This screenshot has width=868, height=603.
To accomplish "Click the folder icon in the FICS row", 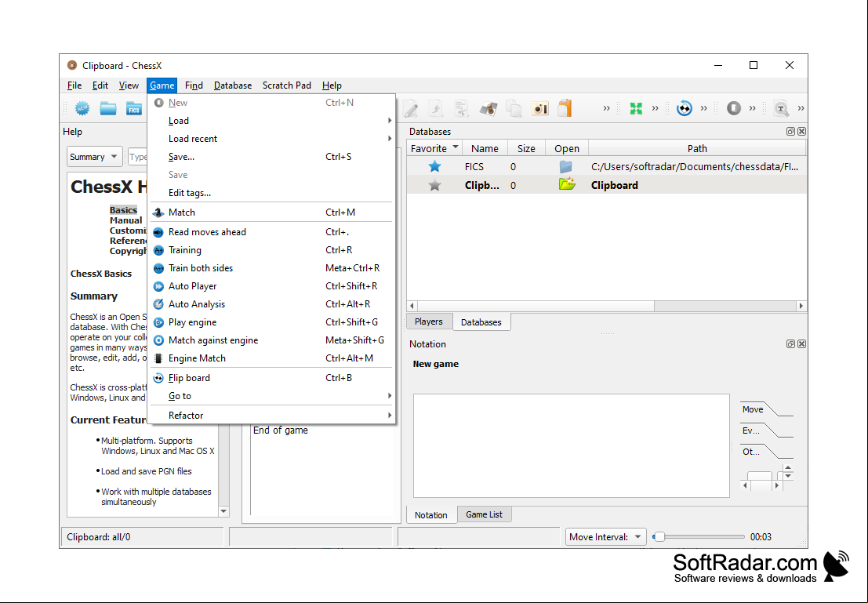I will (566, 166).
